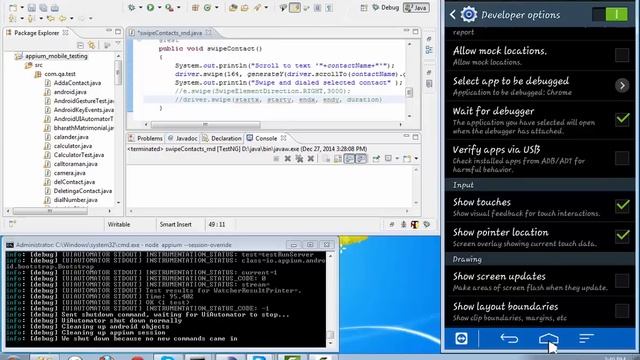Click the Search flashlight icon in toolbar
This screenshot has height=360, width=640.
pos(258,7)
